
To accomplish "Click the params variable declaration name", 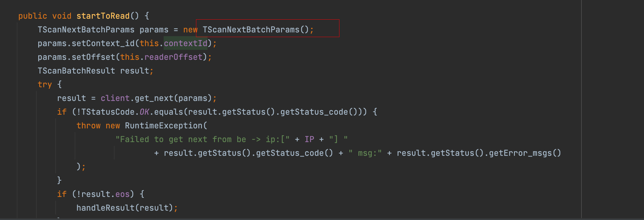I will point(154,30).
